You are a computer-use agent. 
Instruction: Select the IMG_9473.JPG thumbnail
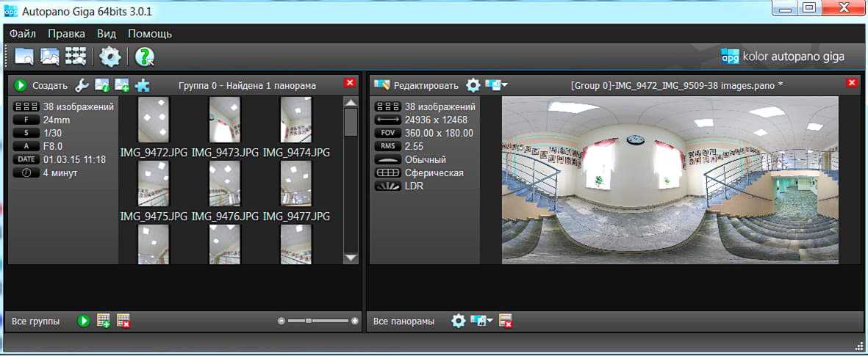tap(225, 120)
